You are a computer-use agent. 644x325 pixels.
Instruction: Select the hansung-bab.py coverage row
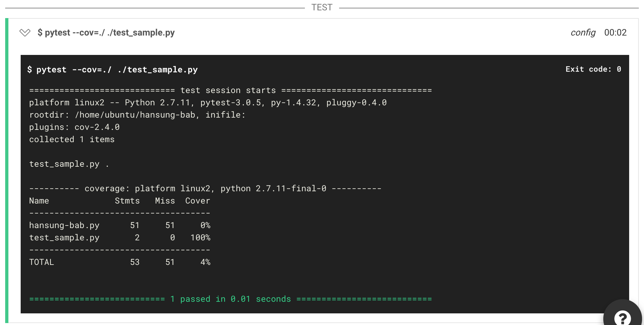click(119, 225)
